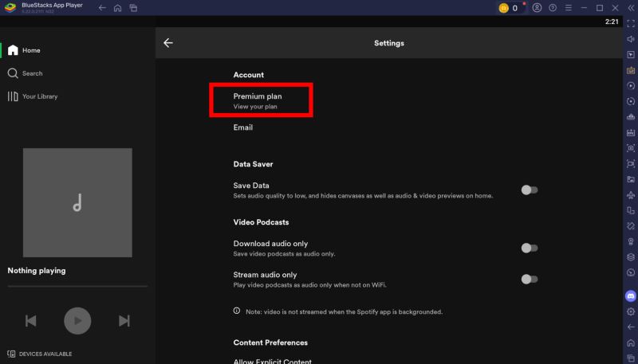Screen dimensions: 638x364
Task: Skip to the previous track
Action: click(31, 320)
